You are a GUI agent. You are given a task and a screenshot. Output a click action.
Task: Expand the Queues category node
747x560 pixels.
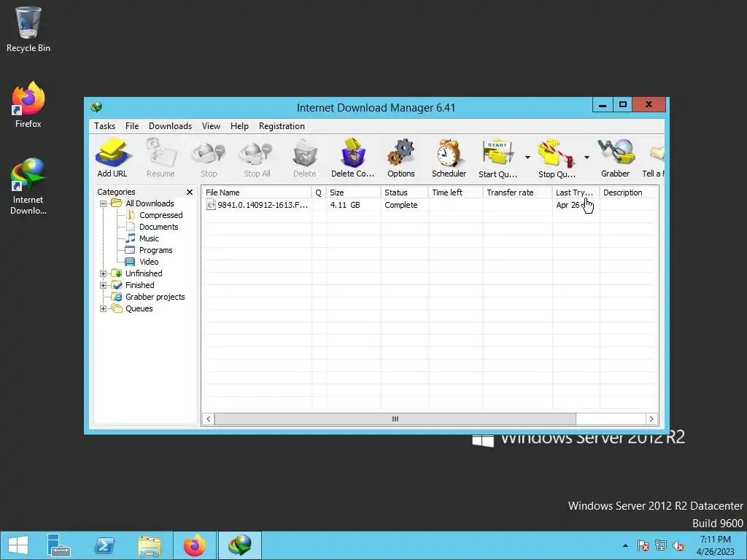(x=103, y=308)
